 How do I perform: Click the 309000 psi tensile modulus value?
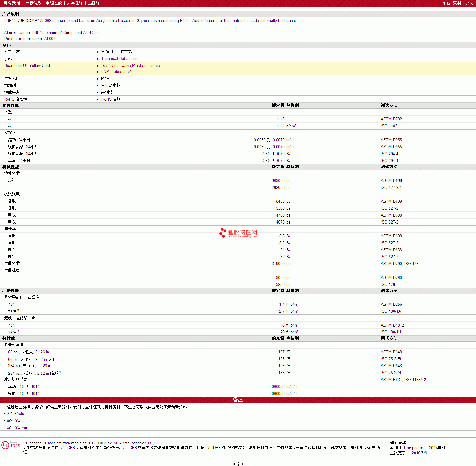282,181
